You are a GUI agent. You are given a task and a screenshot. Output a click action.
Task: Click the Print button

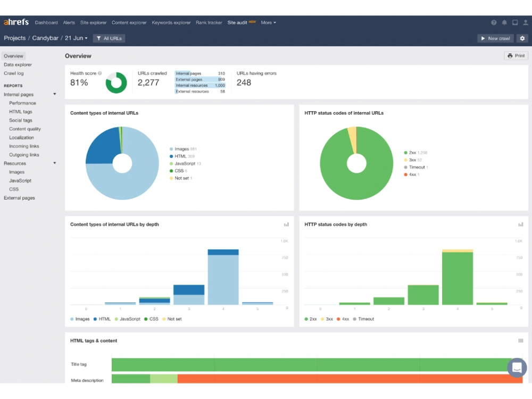[x=516, y=56]
